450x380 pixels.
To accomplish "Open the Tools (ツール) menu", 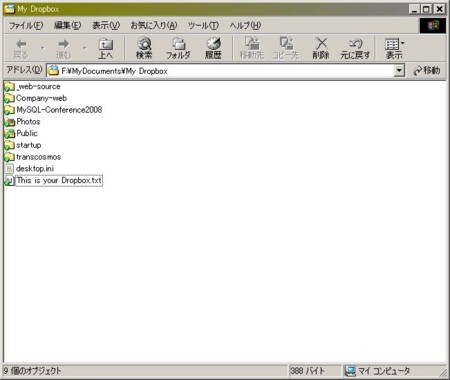I will pyautogui.click(x=203, y=25).
